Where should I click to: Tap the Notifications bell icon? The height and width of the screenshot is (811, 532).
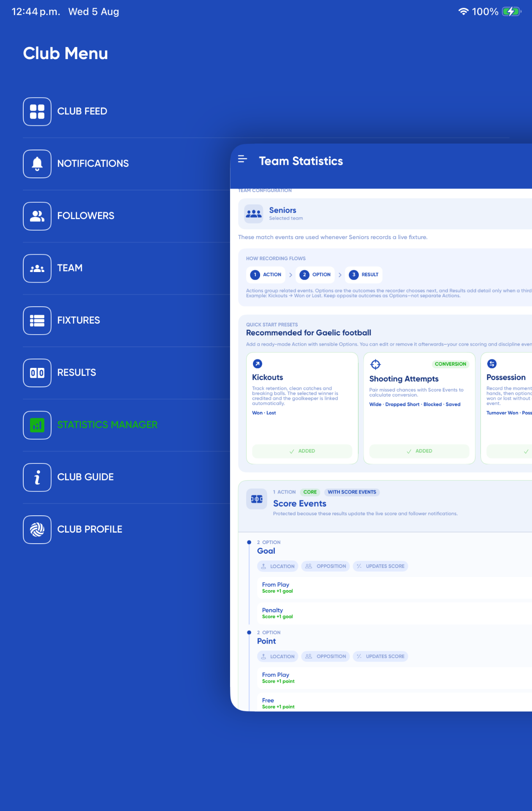[37, 164]
